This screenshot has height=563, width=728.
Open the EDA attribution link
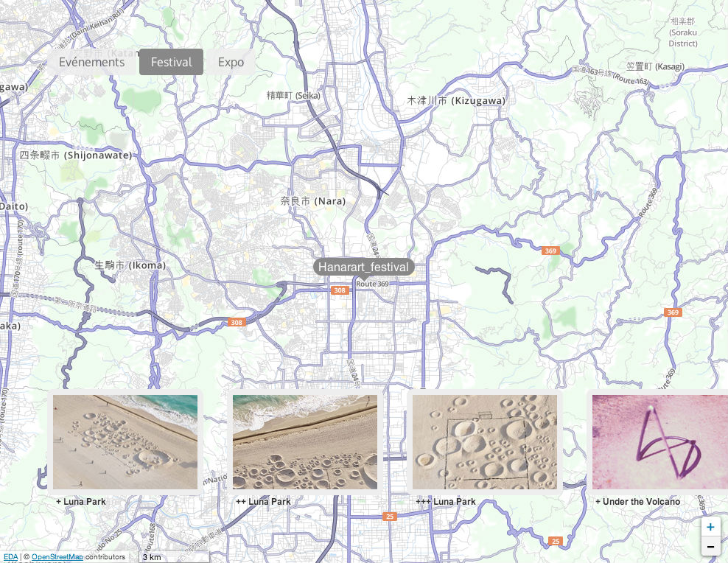pos(10,557)
